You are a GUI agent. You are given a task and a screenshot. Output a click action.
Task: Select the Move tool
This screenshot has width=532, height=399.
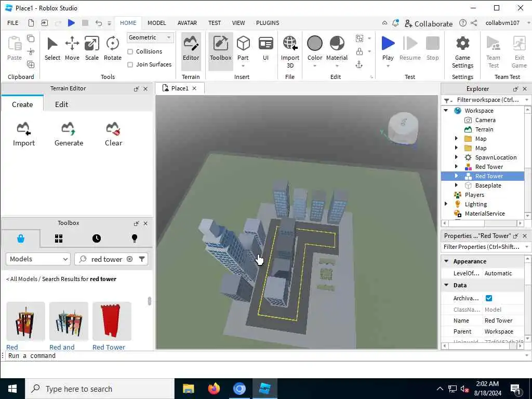pos(72,48)
